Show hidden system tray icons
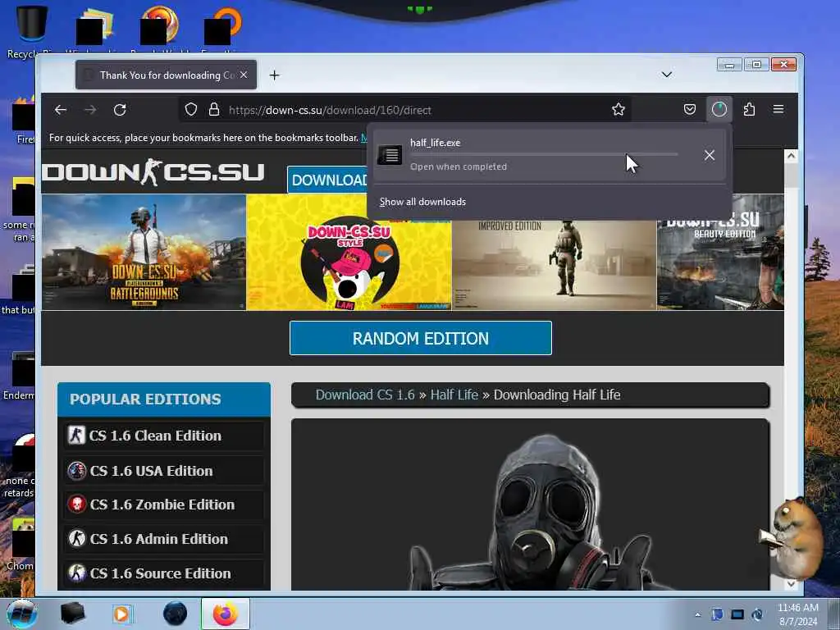The image size is (840, 630). click(697, 615)
